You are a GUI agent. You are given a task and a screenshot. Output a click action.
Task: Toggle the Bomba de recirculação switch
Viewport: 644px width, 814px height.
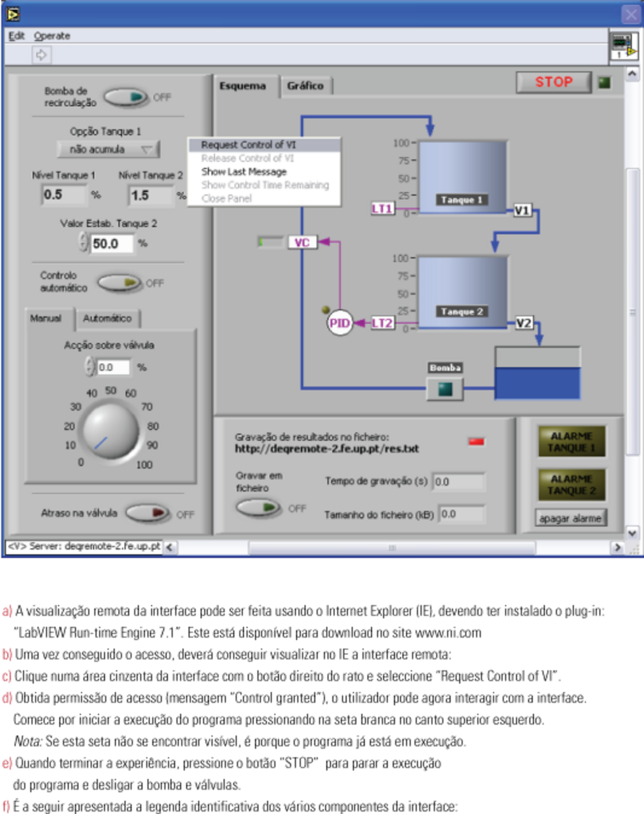click(x=126, y=97)
